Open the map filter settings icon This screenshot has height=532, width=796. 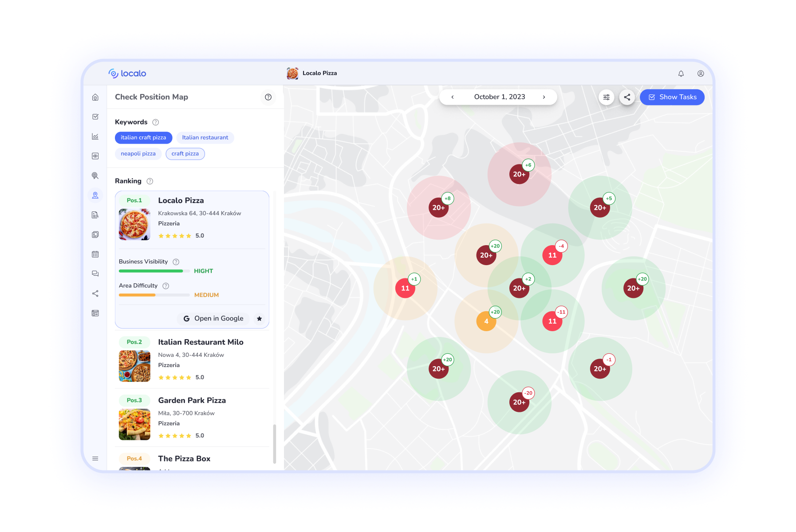[x=606, y=97]
